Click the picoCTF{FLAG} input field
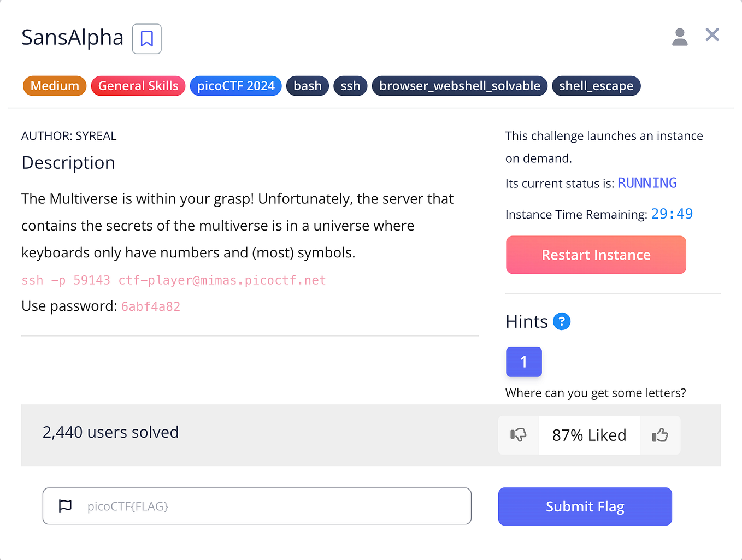 (273, 506)
